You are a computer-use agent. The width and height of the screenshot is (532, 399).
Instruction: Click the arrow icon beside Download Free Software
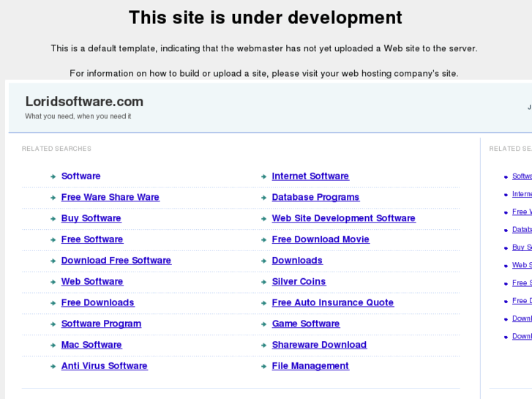coord(53,261)
